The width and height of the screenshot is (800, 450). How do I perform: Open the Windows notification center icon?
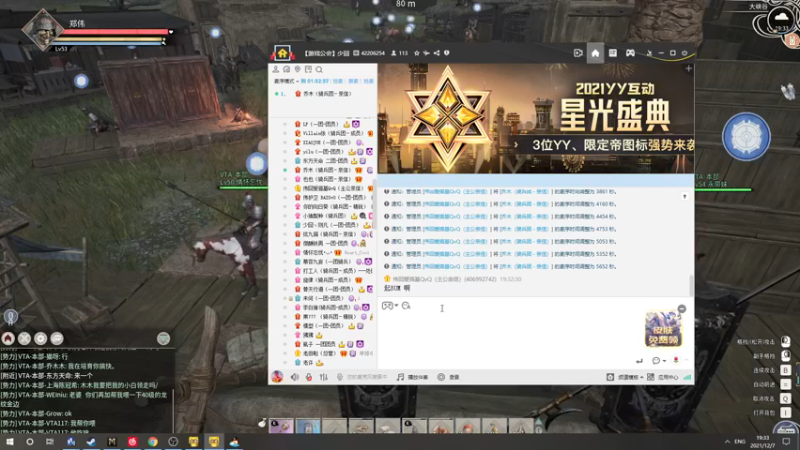(786, 441)
